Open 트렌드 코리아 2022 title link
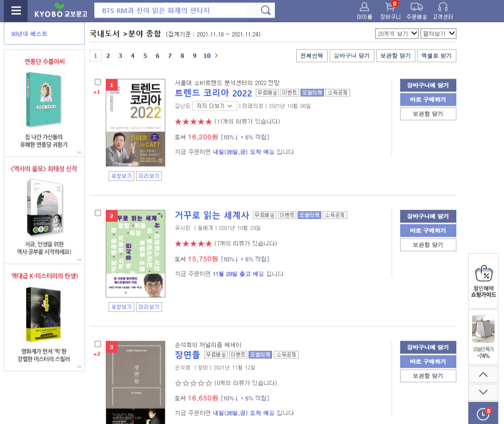 213,93
